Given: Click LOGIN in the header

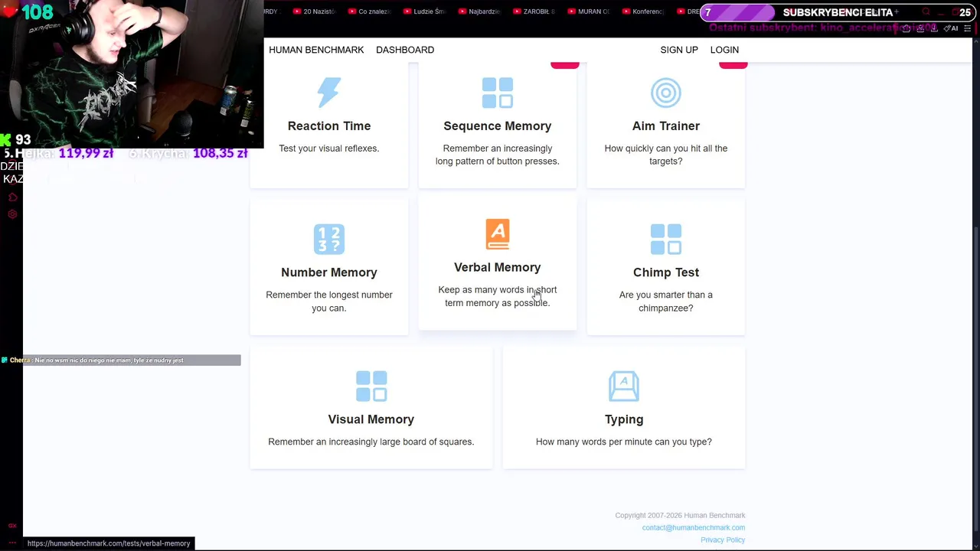Looking at the screenshot, I should coord(724,50).
